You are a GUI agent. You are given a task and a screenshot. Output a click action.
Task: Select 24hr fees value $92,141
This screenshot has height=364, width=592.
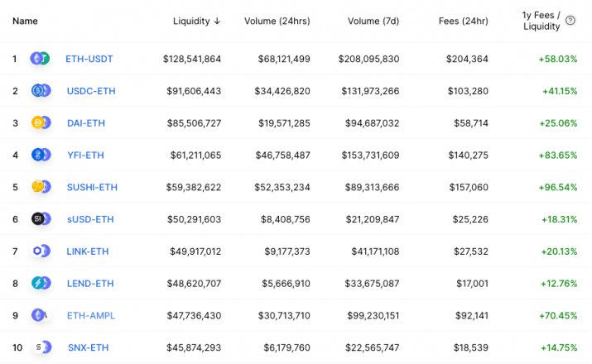(472, 315)
